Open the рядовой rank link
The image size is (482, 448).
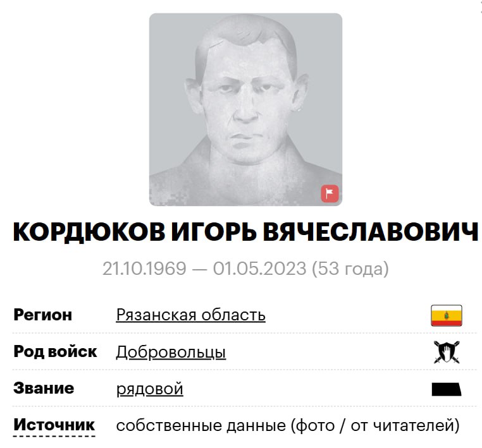coord(150,389)
